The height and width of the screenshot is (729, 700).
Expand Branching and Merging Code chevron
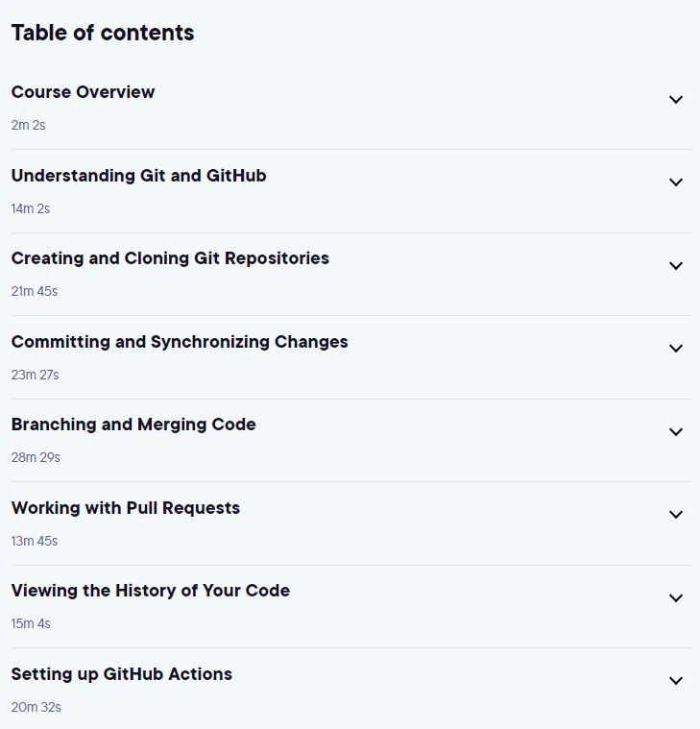[x=675, y=431]
